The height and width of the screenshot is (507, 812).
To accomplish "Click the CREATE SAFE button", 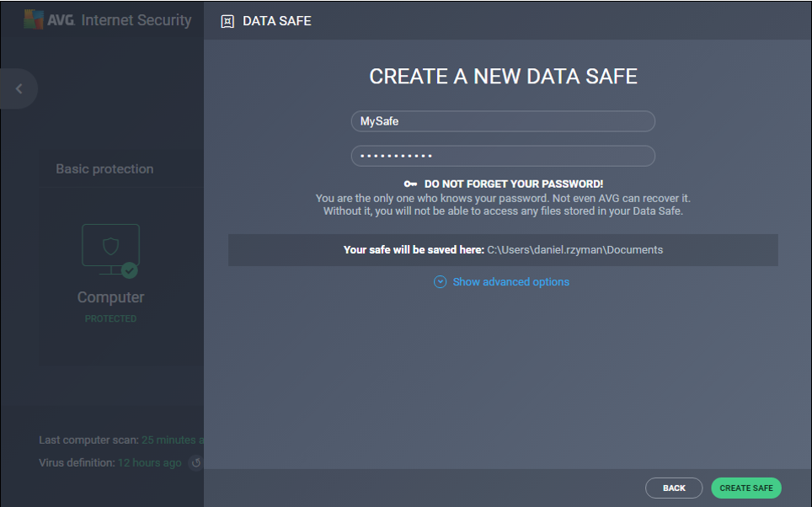I will [x=746, y=488].
